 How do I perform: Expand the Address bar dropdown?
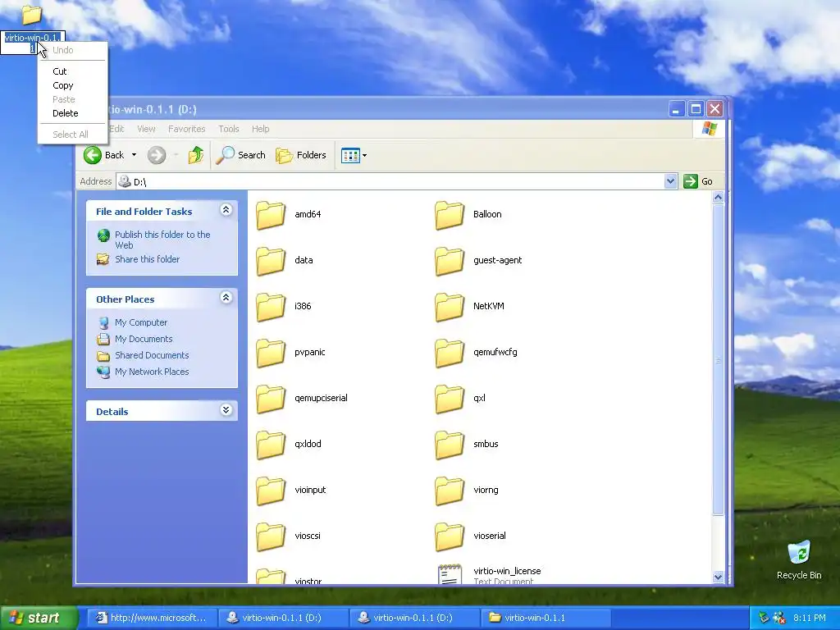pos(670,181)
